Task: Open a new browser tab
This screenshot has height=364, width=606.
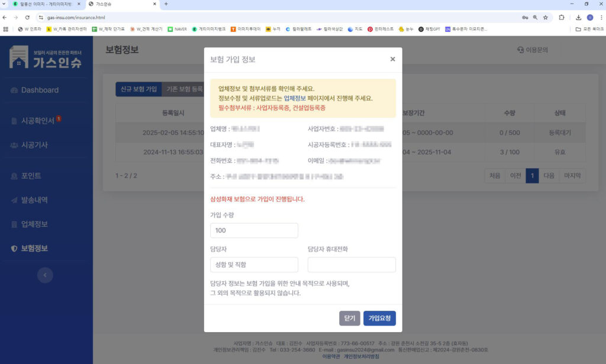Action: click(x=166, y=4)
